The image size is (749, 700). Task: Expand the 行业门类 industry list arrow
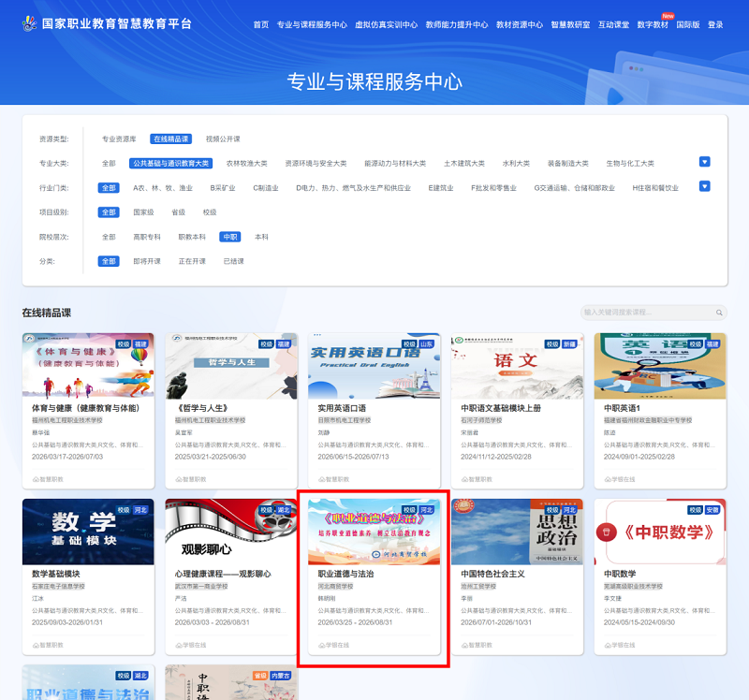click(x=705, y=186)
